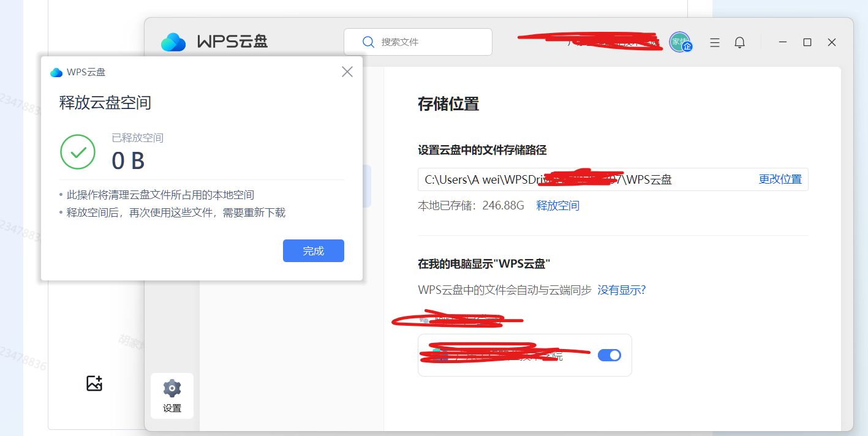The image size is (868, 436).
Task: Click the search box 搜索文件
Action: [418, 42]
